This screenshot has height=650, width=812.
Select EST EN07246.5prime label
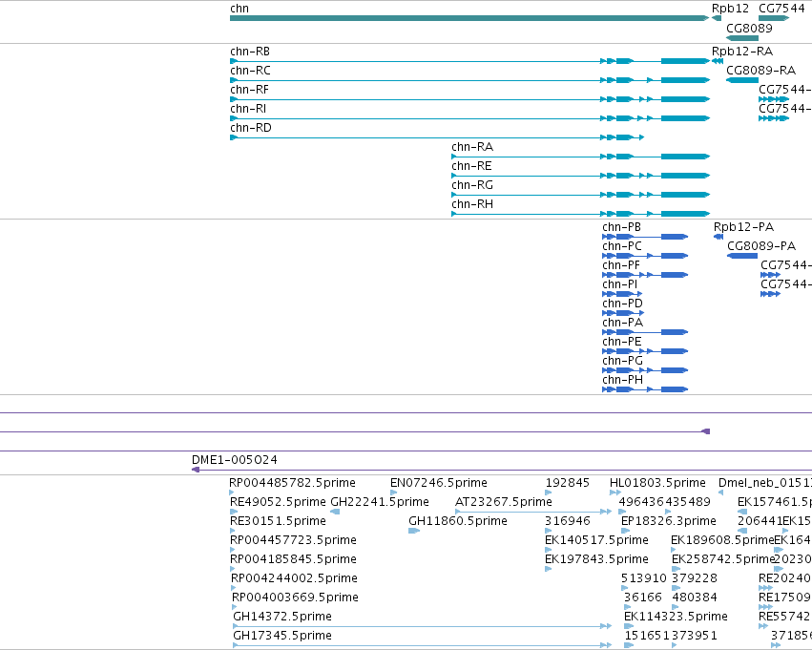(439, 483)
